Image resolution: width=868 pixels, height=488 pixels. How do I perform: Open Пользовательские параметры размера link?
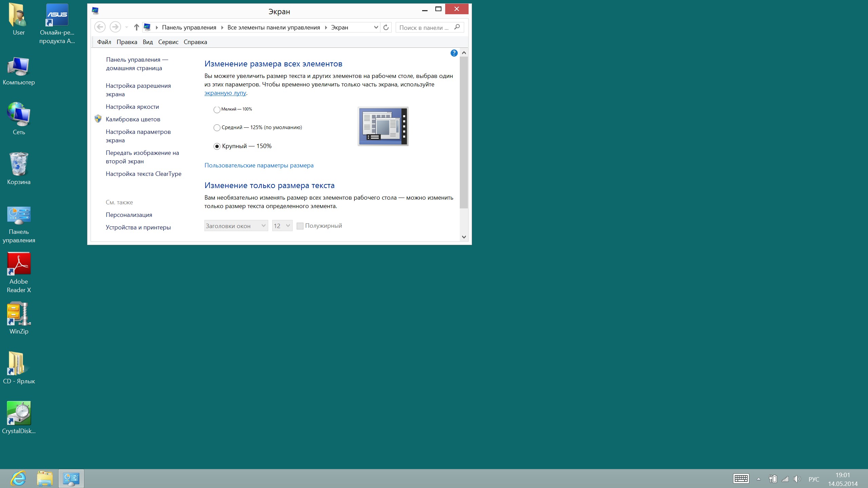(x=259, y=165)
